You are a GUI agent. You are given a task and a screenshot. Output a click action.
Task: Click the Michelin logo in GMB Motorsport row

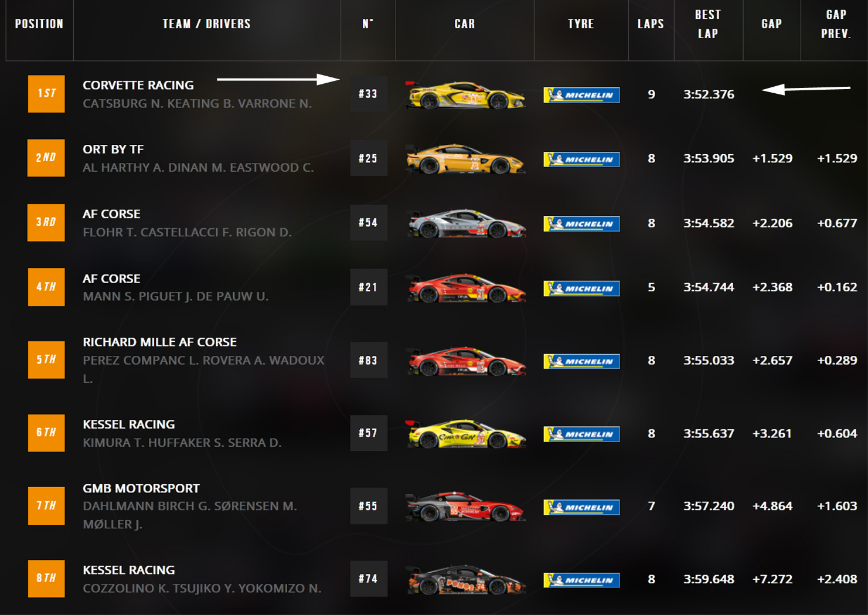coord(581,507)
